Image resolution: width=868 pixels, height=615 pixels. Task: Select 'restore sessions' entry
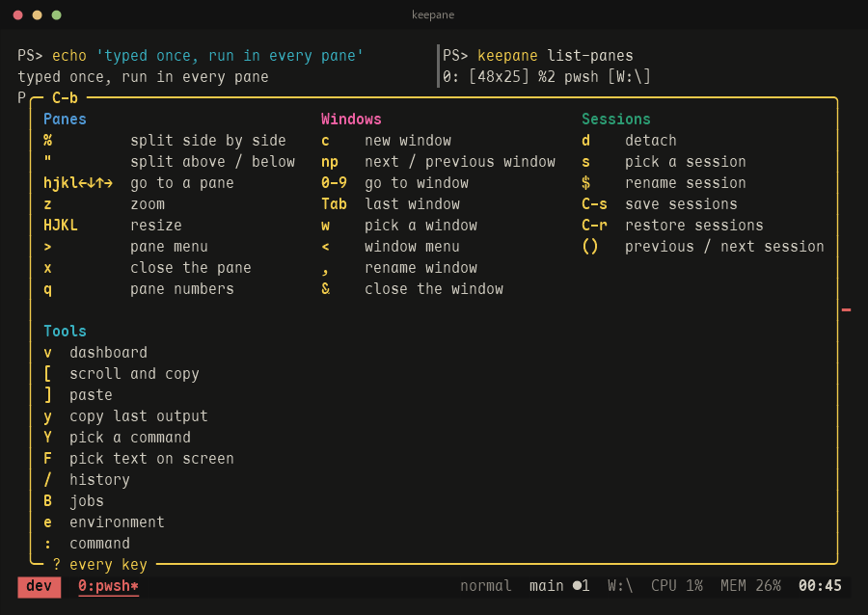click(694, 226)
